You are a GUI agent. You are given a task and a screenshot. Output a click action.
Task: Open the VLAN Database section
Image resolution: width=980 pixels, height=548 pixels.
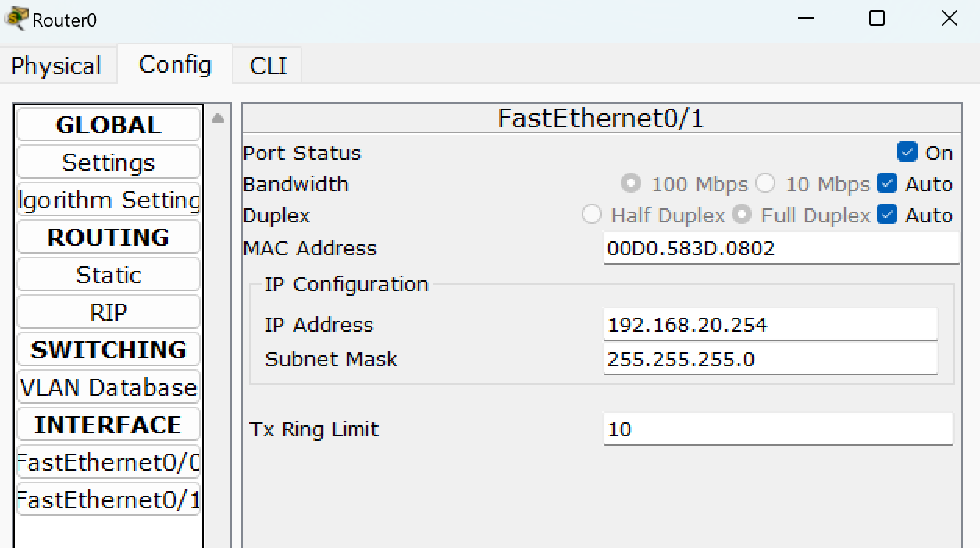point(109,387)
